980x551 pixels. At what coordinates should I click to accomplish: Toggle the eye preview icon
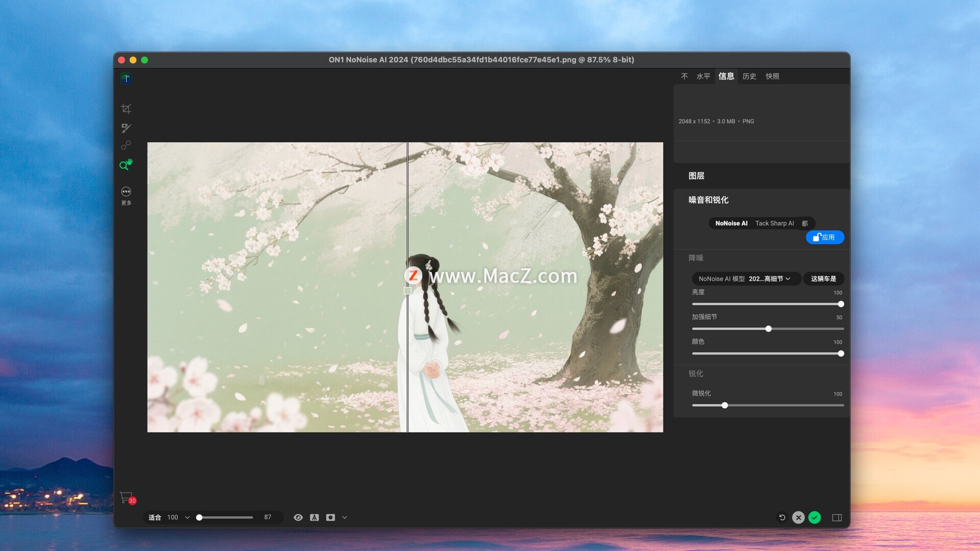click(298, 517)
